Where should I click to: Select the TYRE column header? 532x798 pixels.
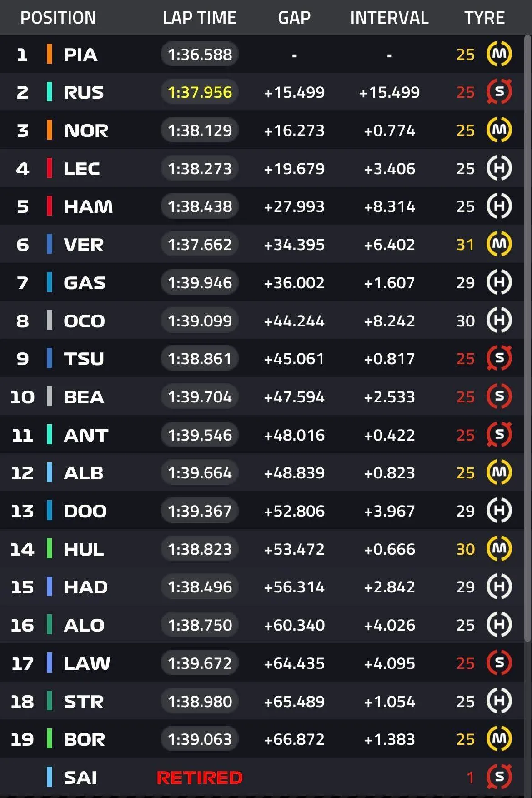click(484, 18)
